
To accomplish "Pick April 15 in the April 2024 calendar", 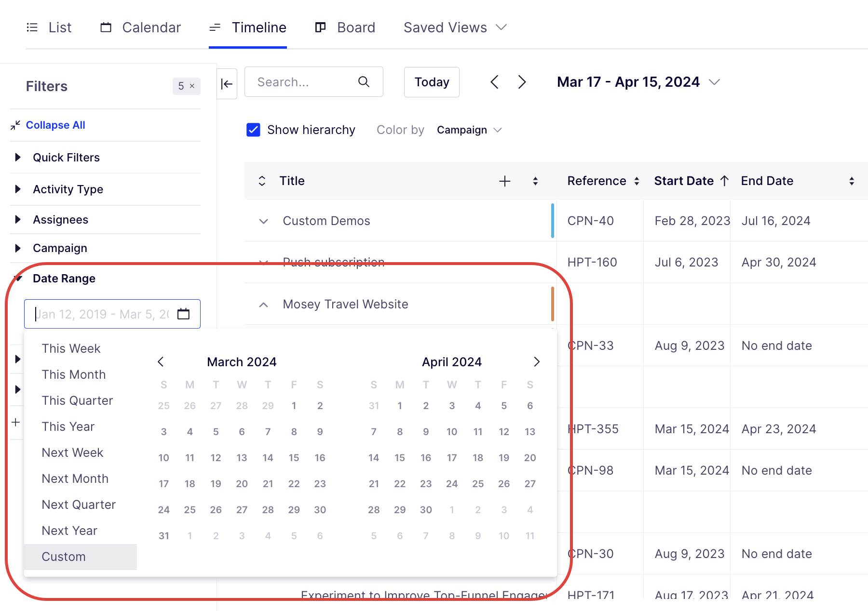I will pos(400,458).
